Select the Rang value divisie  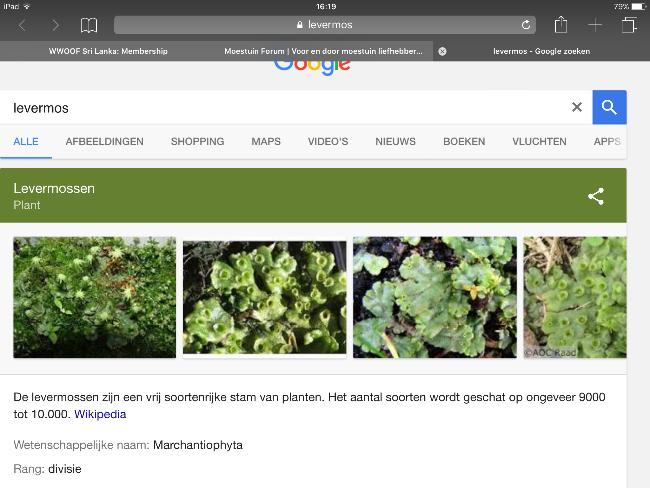click(x=65, y=469)
